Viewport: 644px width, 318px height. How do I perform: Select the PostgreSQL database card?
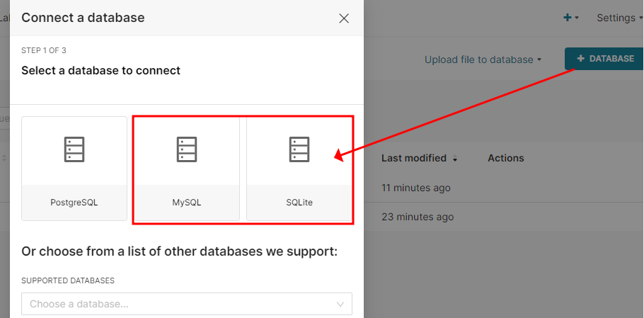(x=74, y=169)
